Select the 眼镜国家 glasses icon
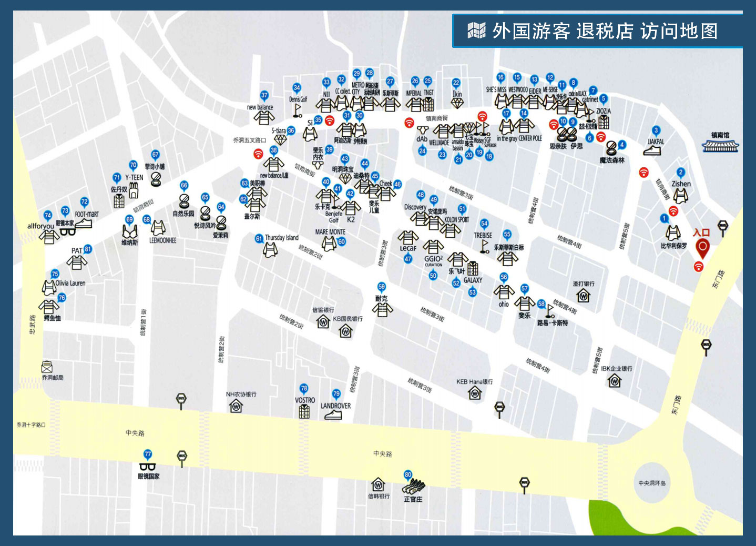This screenshot has height=546, width=756. click(148, 467)
